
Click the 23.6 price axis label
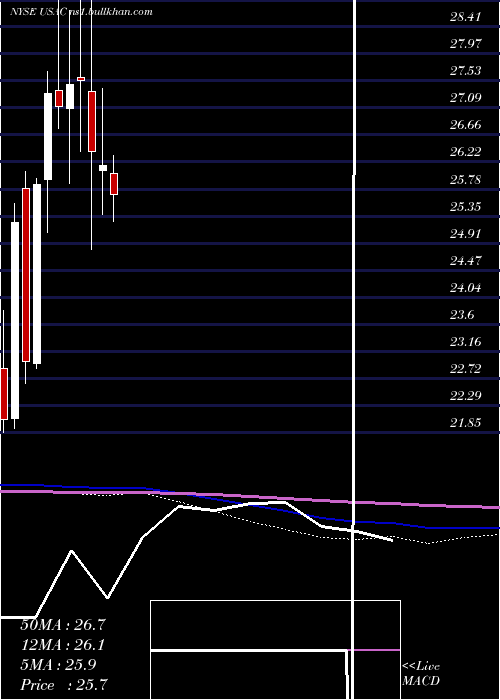pyautogui.click(x=462, y=315)
